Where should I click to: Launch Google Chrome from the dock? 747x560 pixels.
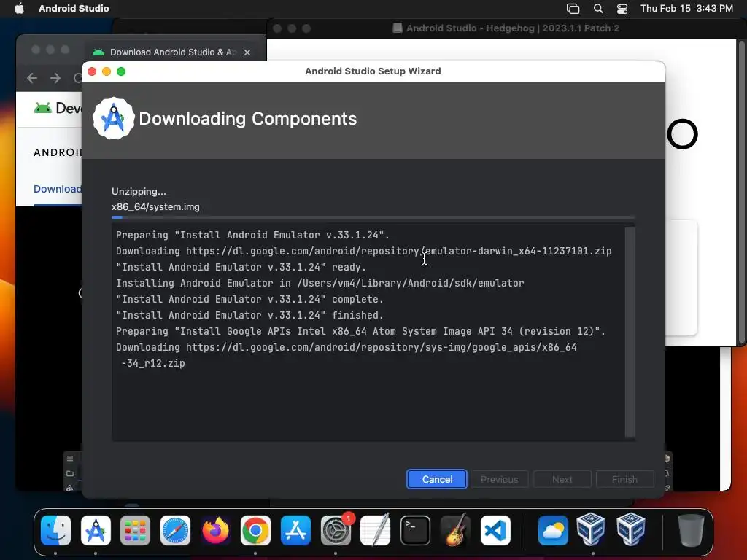(x=255, y=530)
